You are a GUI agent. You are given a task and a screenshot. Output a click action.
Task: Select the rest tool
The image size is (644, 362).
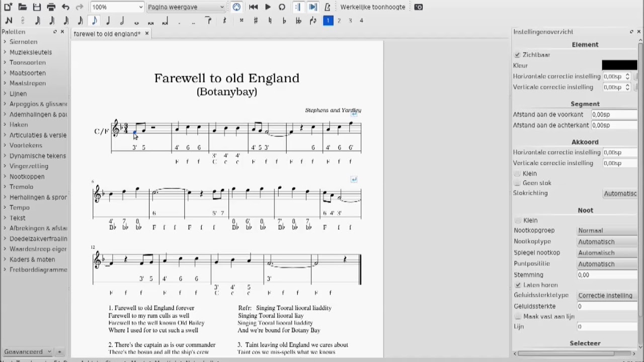[x=224, y=21]
